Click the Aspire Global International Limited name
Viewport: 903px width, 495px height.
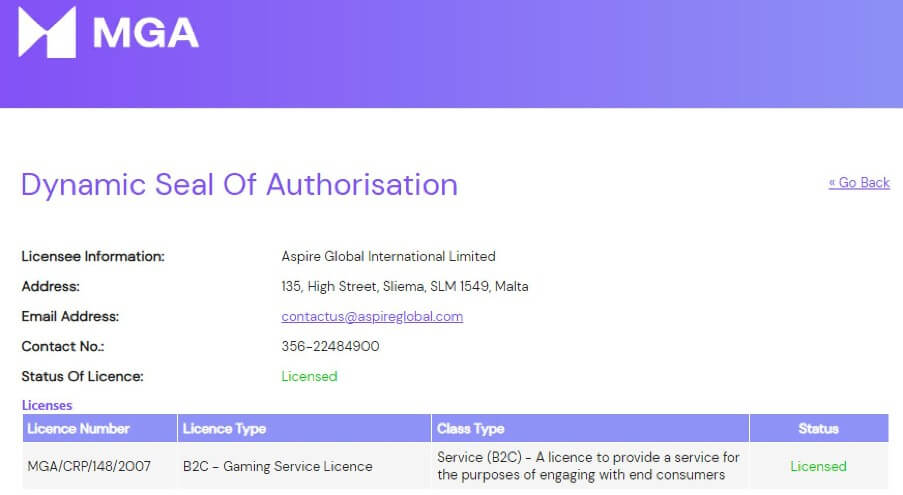[388, 256]
